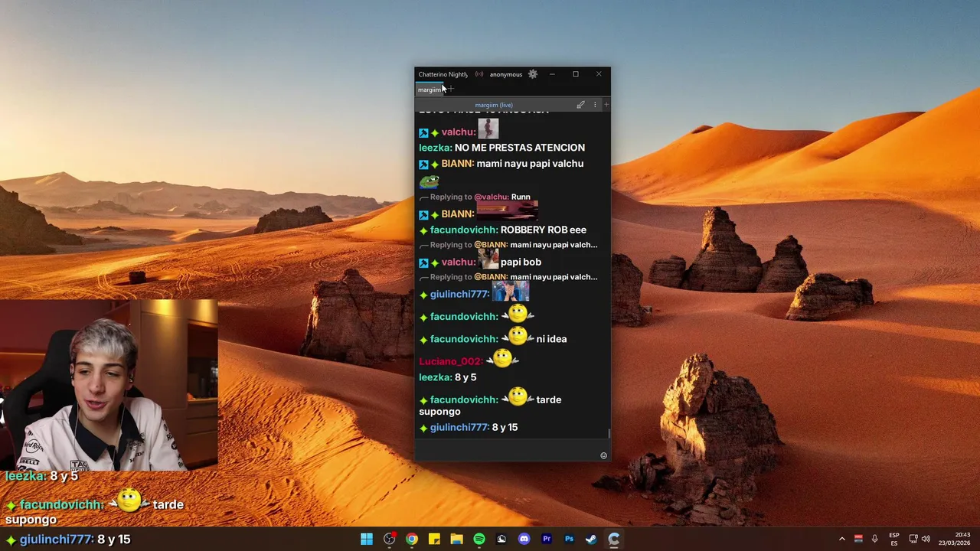Open network settings tray icon
This screenshot has width=980, height=551.
coord(913,539)
